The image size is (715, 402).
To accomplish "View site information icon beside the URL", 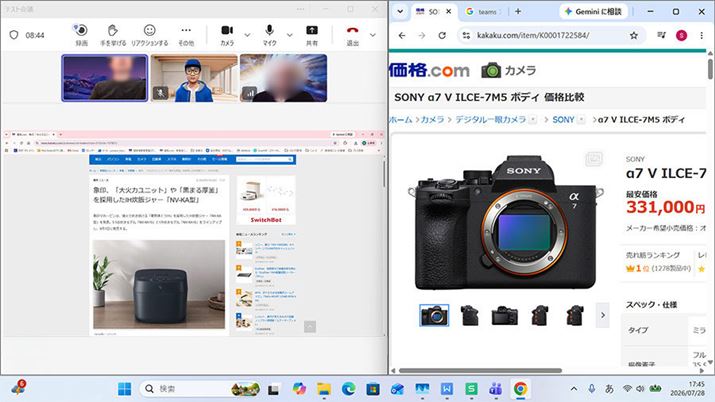I will point(466,35).
